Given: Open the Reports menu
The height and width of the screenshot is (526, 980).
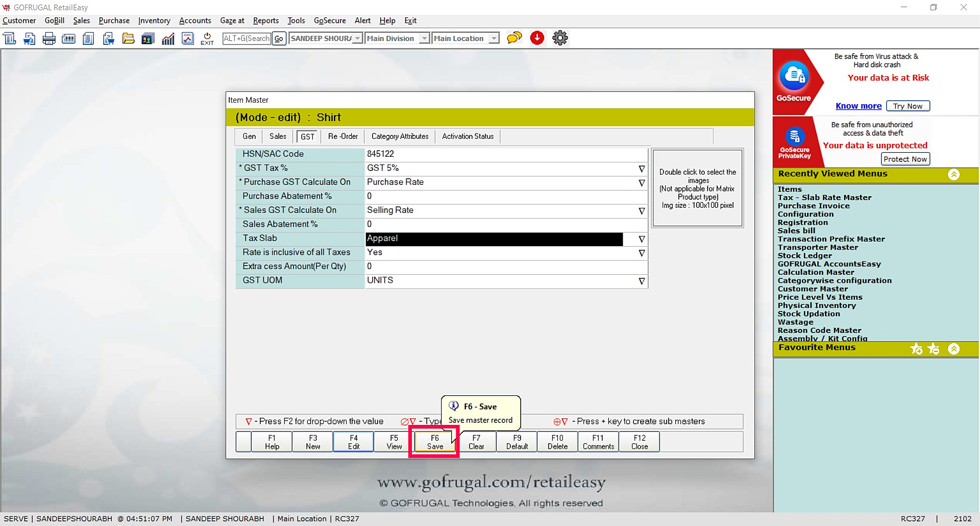Looking at the screenshot, I should coord(266,20).
